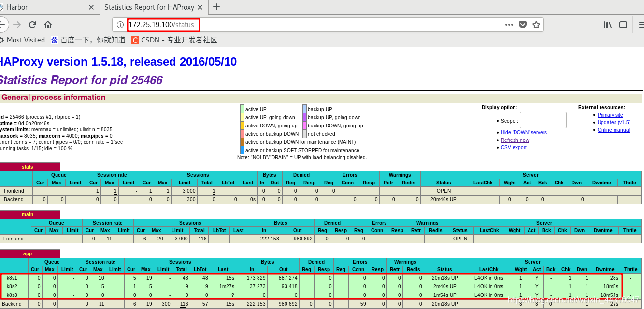Image resolution: width=644 pixels, height=309 pixels.
Task: Open the Primary site link
Action: click(x=610, y=115)
